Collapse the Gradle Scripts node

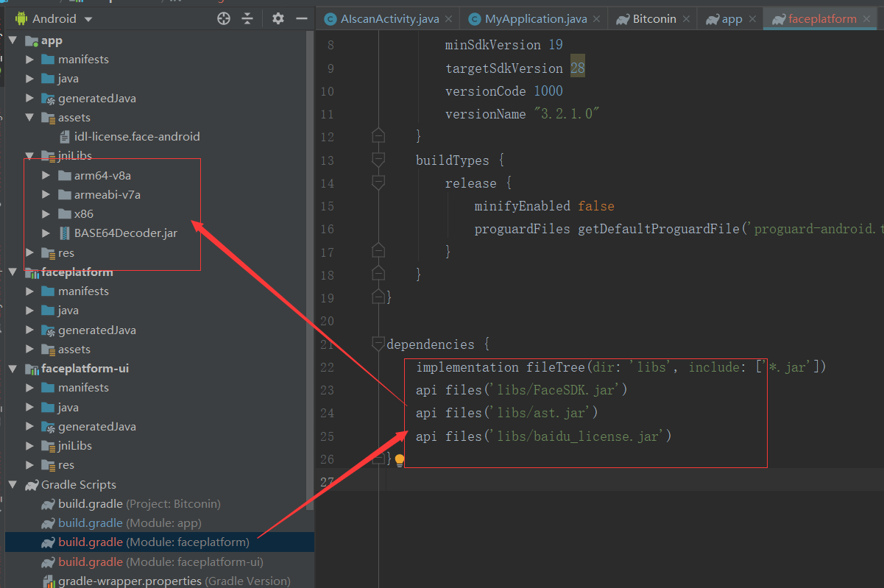click(x=13, y=484)
